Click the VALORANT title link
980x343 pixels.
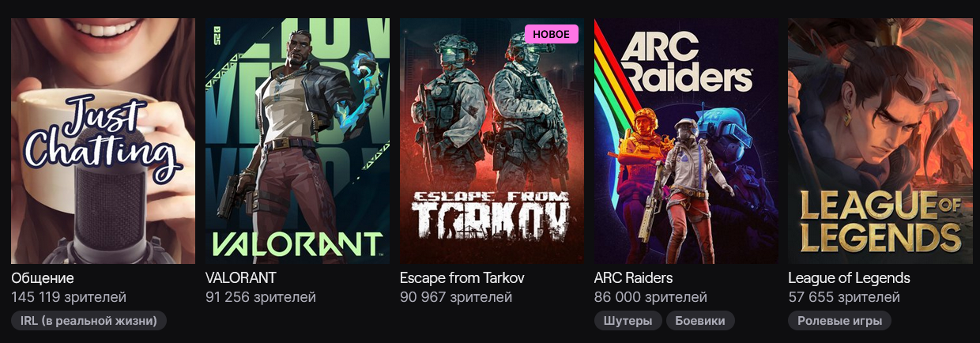click(x=241, y=278)
